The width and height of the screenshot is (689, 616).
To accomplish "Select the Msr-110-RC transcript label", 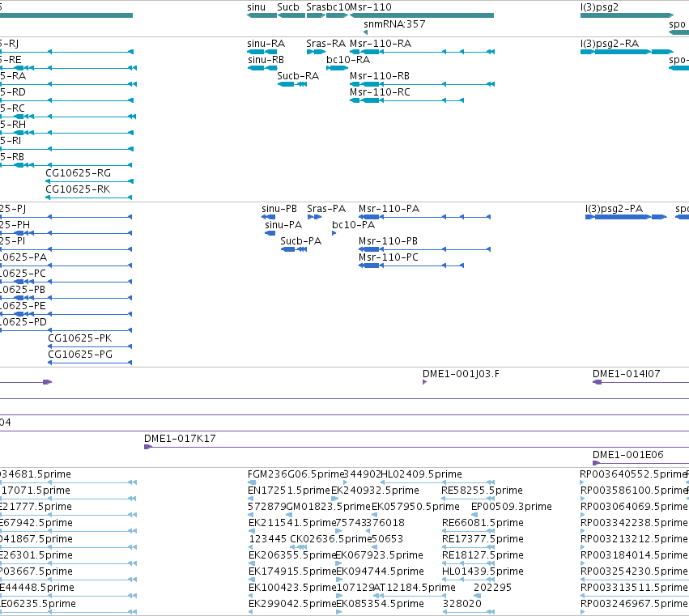I will 380,92.
